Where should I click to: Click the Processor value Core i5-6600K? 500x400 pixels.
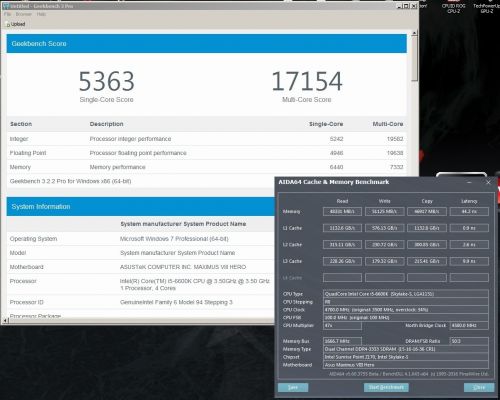tap(195, 284)
